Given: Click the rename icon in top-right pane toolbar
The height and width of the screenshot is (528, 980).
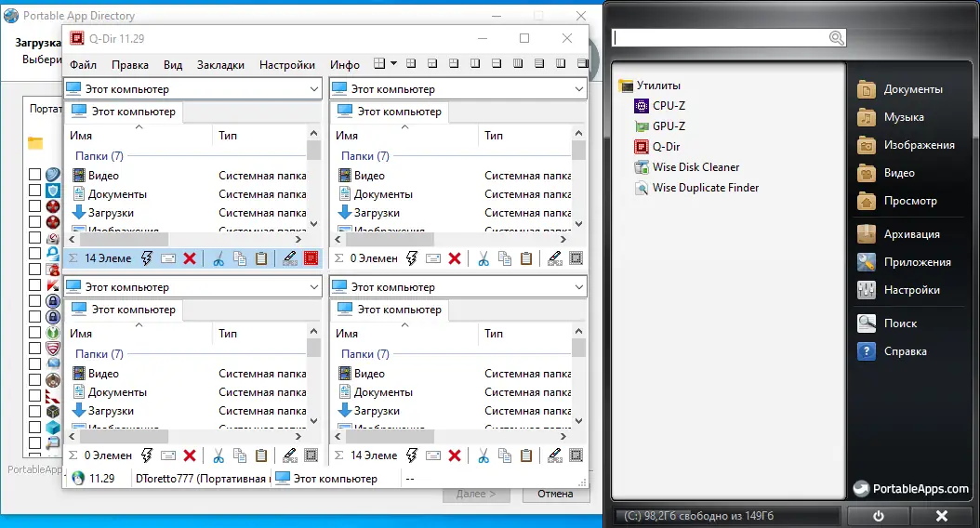Looking at the screenshot, I should 433,258.
